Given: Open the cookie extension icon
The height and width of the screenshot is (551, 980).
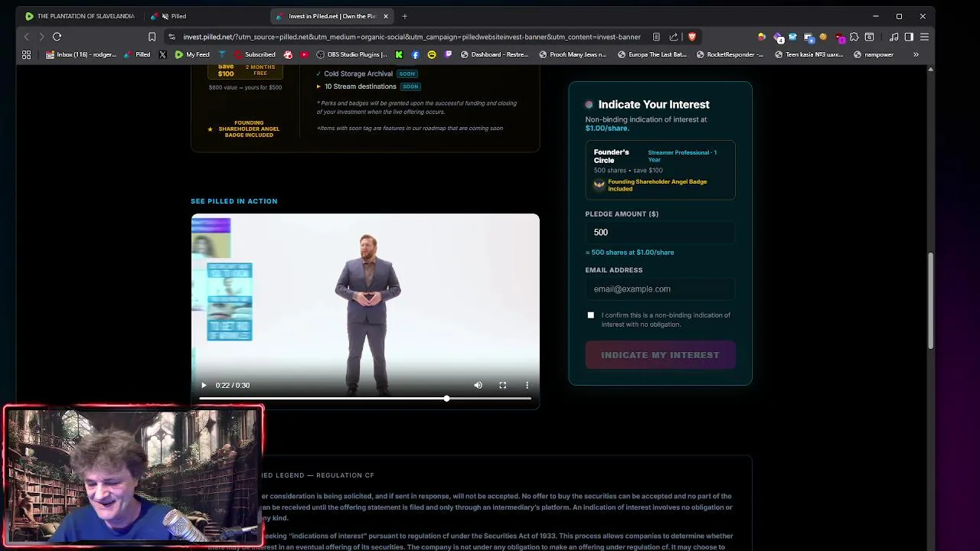Looking at the screenshot, I should click(x=823, y=37).
